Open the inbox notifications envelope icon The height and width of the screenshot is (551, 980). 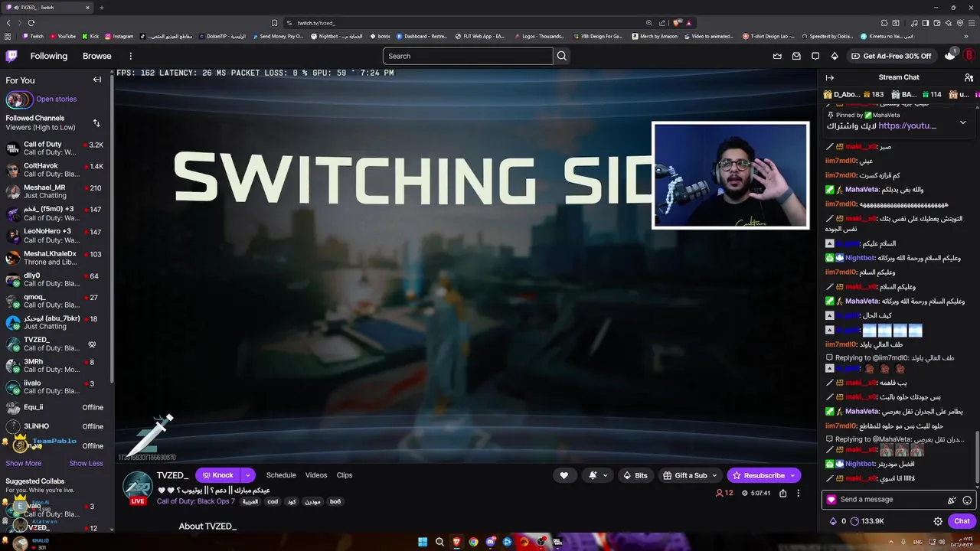[796, 56]
